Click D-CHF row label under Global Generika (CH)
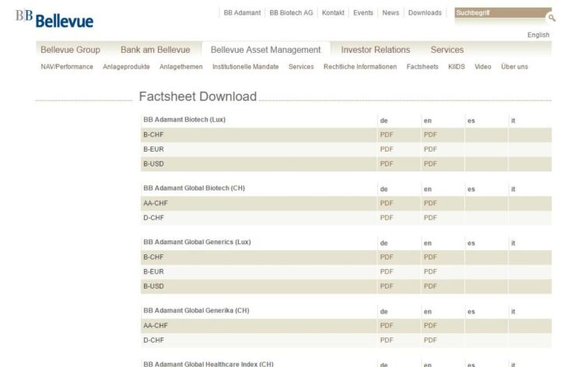The width and height of the screenshot is (588, 367). tap(153, 341)
